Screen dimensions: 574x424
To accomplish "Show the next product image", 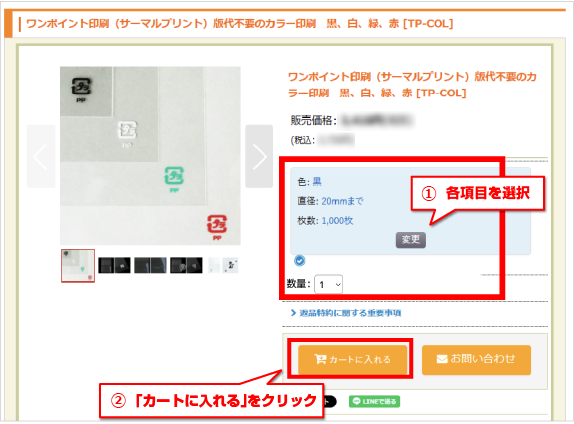I will [x=259, y=156].
